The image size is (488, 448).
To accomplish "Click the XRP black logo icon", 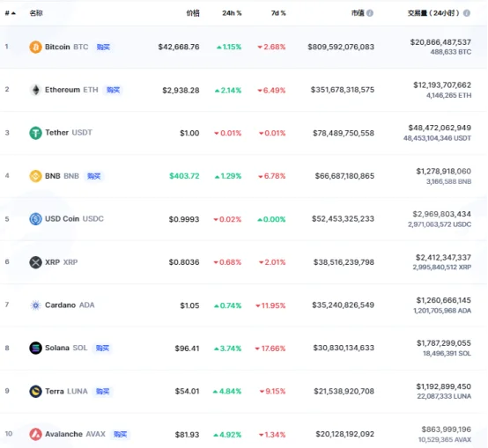I will click(35, 262).
